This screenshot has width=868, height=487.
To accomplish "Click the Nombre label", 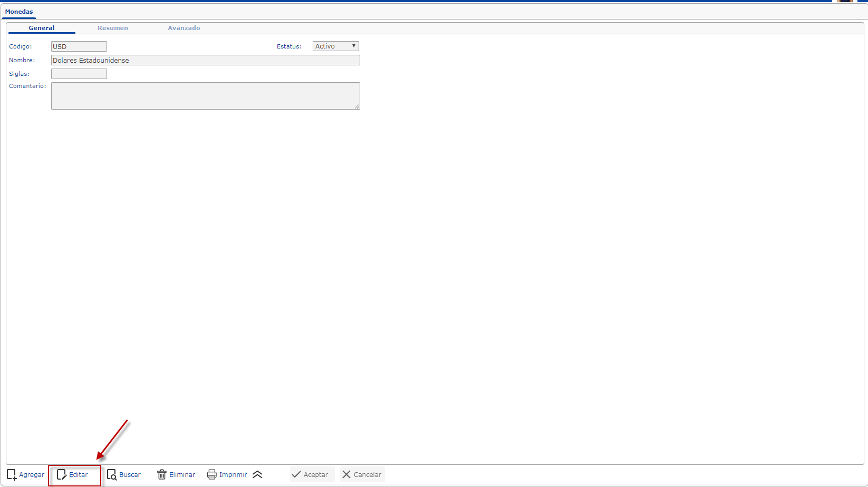I will coord(22,60).
